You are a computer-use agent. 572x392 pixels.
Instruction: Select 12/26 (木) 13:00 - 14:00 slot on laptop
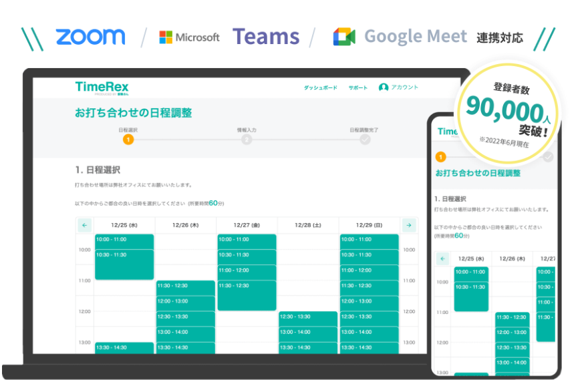click(x=186, y=334)
